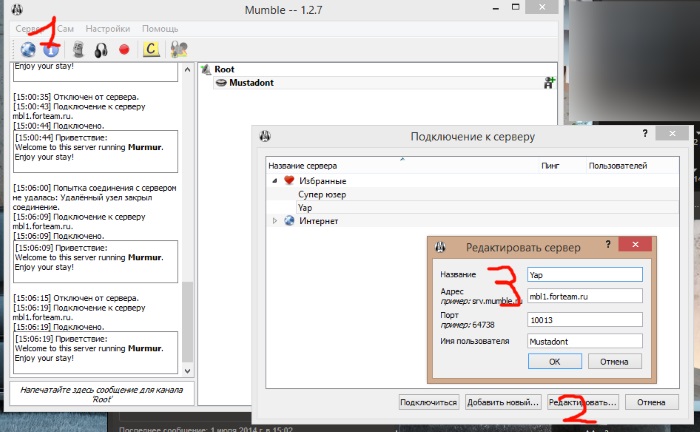
Task: Open the Сам menu
Action: pyautogui.click(x=65, y=29)
